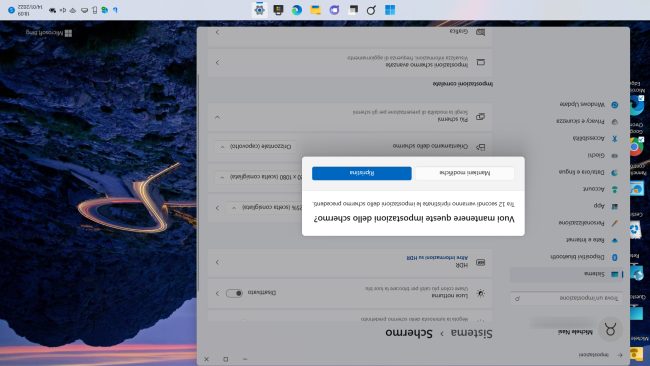Viewport: 650px width, 366px height.
Task: Open the Orientamento dello schermo dropdown
Action: coord(256,147)
